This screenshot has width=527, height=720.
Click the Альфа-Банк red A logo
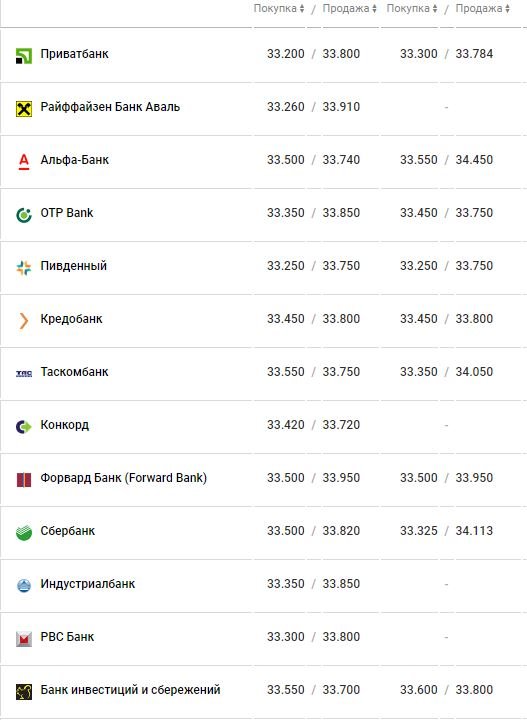[x=24, y=162]
